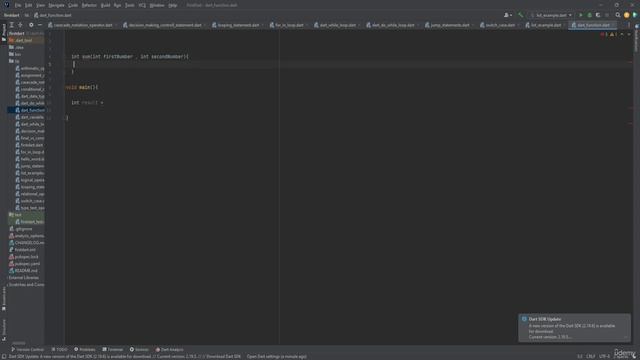This screenshot has width=640, height=360.
Task: Open the Edit menu
Action: 29,5
